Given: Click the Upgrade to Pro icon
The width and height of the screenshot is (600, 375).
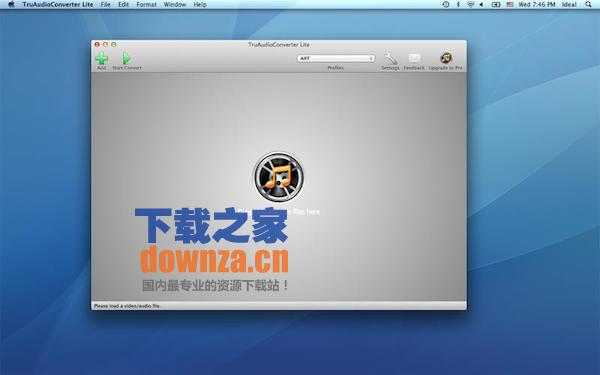Looking at the screenshot, I should coord(446,58).
